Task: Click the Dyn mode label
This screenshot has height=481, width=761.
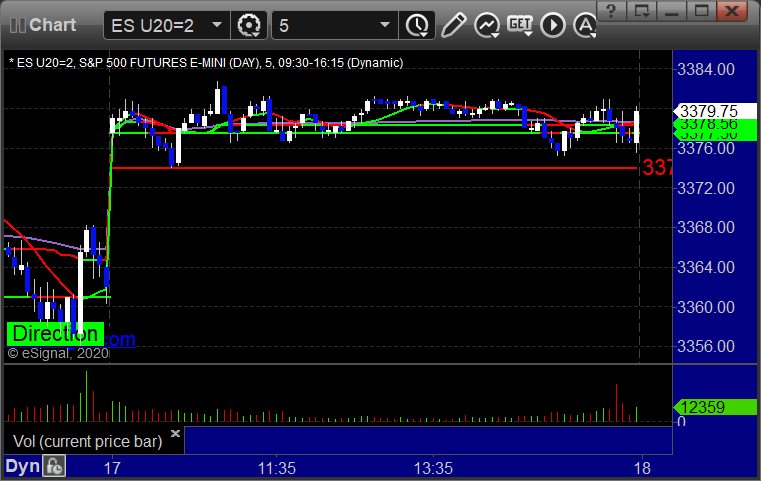Action: [x=22, y=466]
